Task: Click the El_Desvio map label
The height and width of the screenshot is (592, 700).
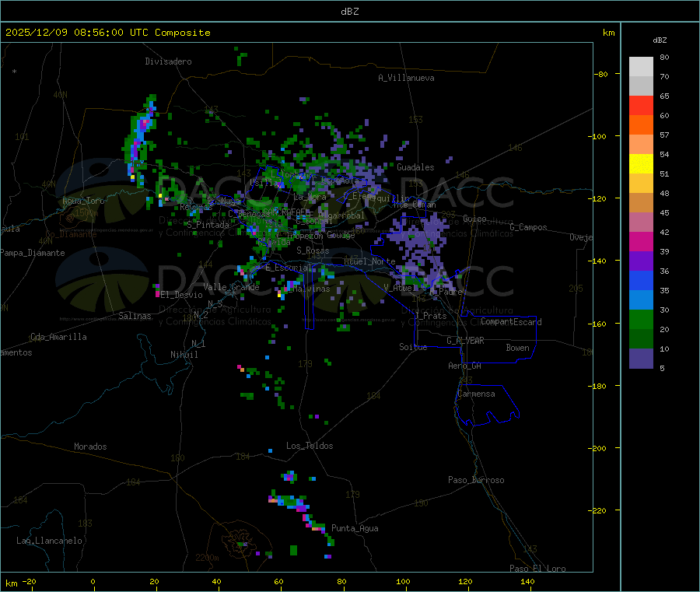Action: click(182, 295)
